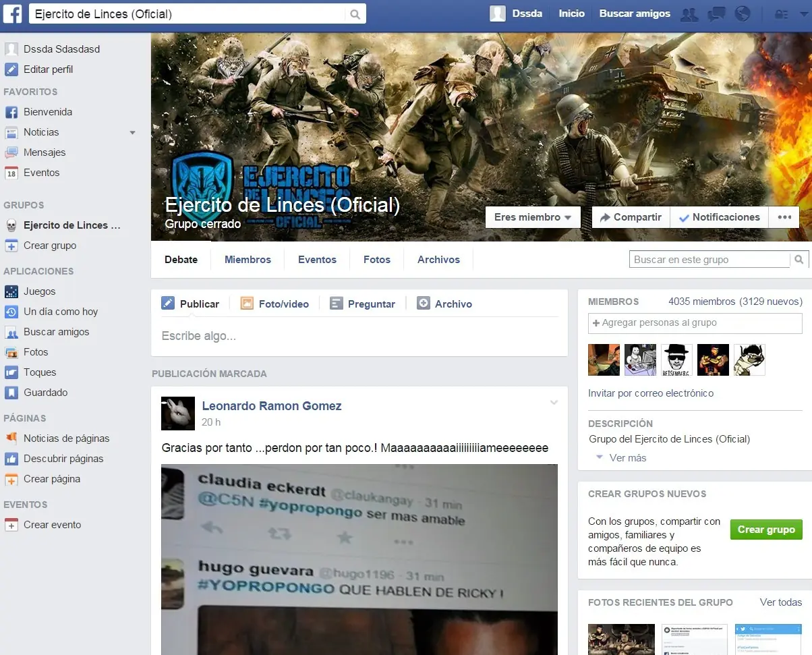
Task: Click the Agregar personas al grupo field
Action: click(x=695, y=323)
